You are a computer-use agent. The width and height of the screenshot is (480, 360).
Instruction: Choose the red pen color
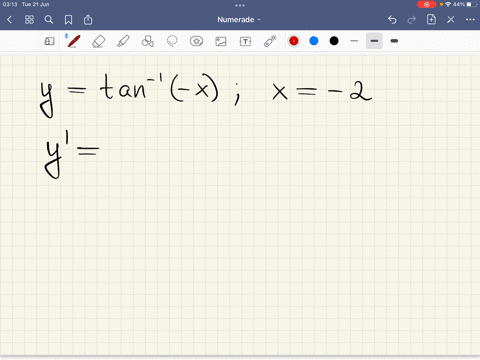pyautogui.click(x=294, y=41)
